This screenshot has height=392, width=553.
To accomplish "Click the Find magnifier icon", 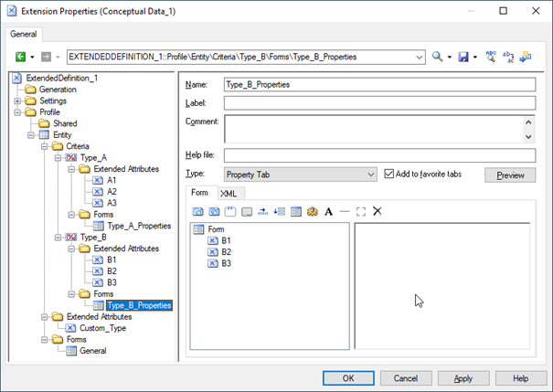I will (x=438, y=57).
